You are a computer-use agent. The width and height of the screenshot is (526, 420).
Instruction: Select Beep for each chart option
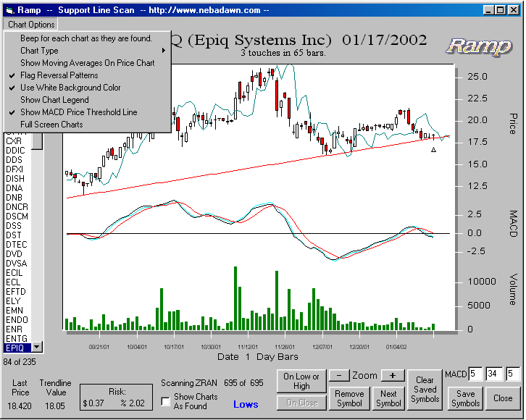tap(87, 38)
